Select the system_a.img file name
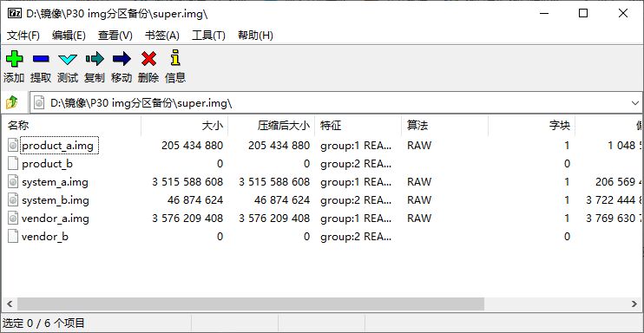The width and height of the screenshot is (644, 333). click(x=55, y=182)
